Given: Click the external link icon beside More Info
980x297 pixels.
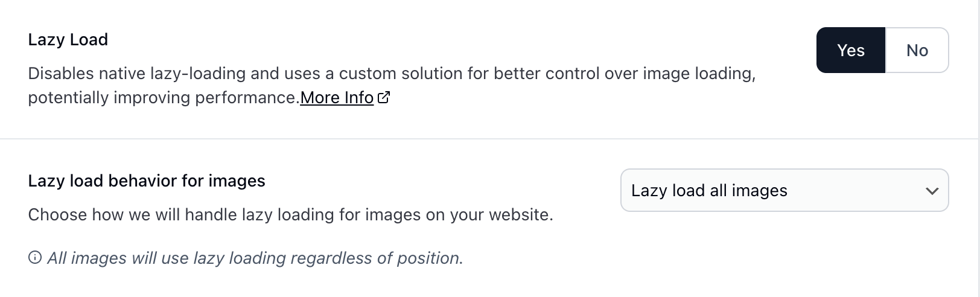Looking at the screenshot, I should [384, 97].
